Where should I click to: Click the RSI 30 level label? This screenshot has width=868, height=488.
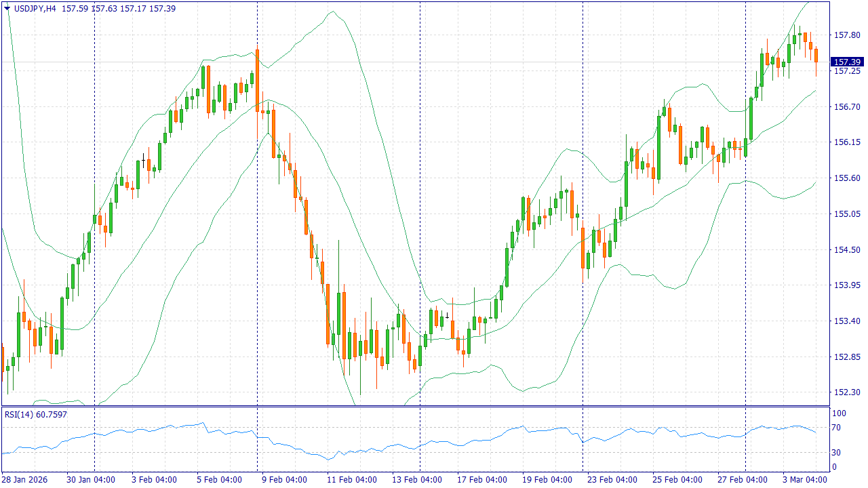[837, 453]
